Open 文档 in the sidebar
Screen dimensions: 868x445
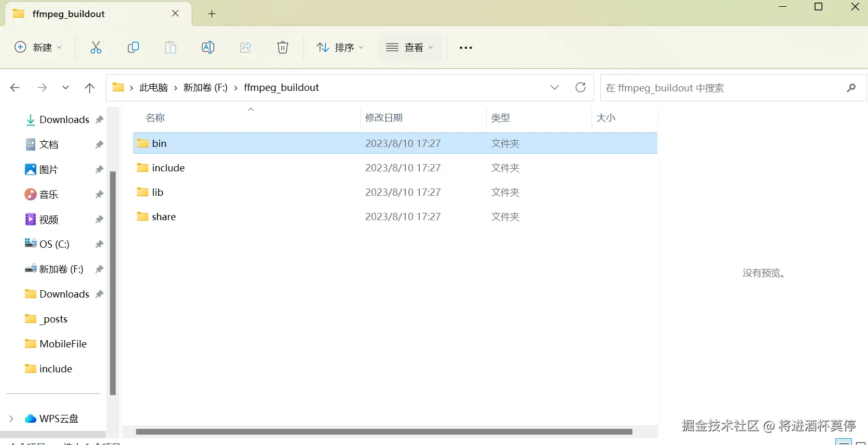click(x=49, y=144)
